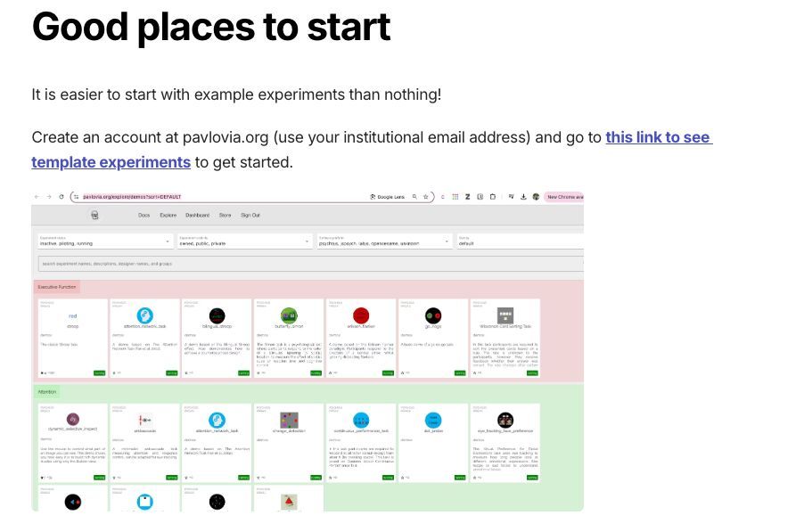The image size is (804, 532).
Task: Click the browser forward arrow in screenshot
Action: pos(49,197)
